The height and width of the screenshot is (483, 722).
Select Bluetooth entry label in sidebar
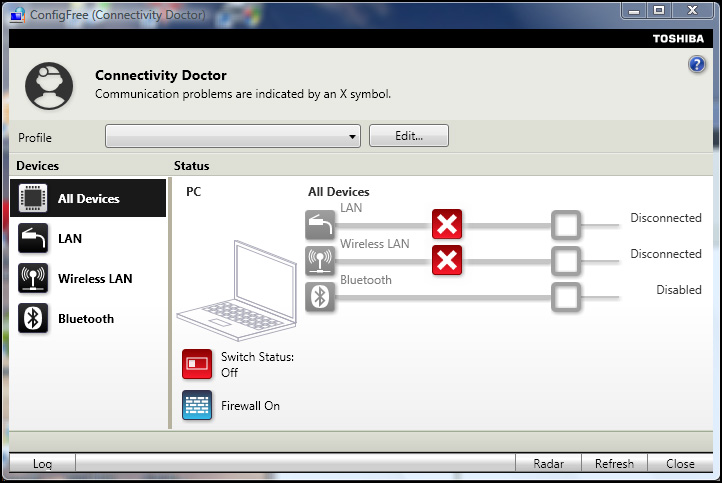point(86,319)
